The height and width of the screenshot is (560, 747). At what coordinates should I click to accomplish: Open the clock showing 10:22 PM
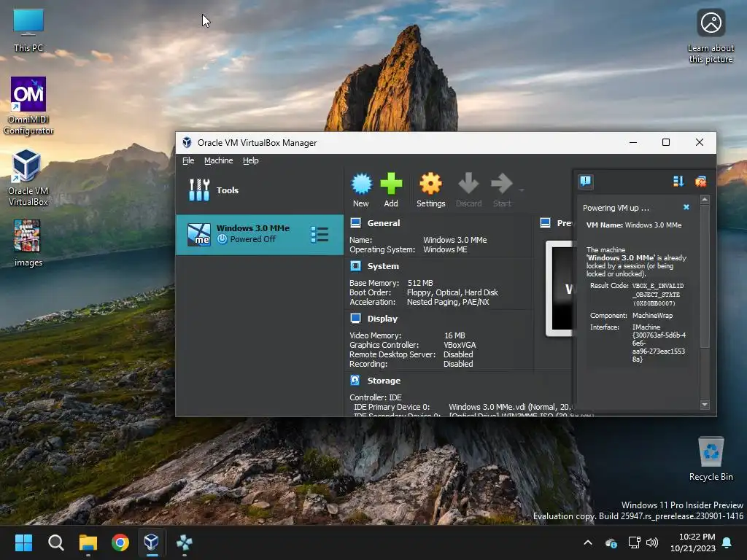pyautogui.click(x=693, y=542)
